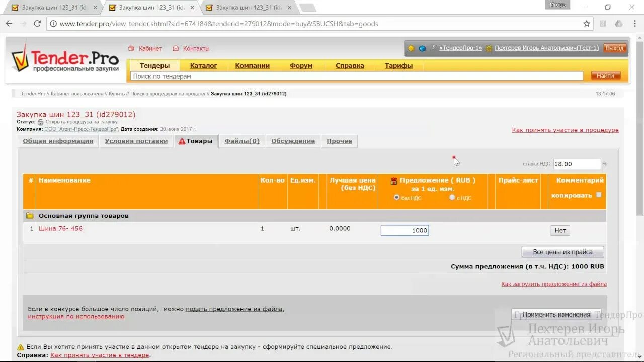
Task: Open Как загрузить предложение из файла link
Action: pos(554,284)
